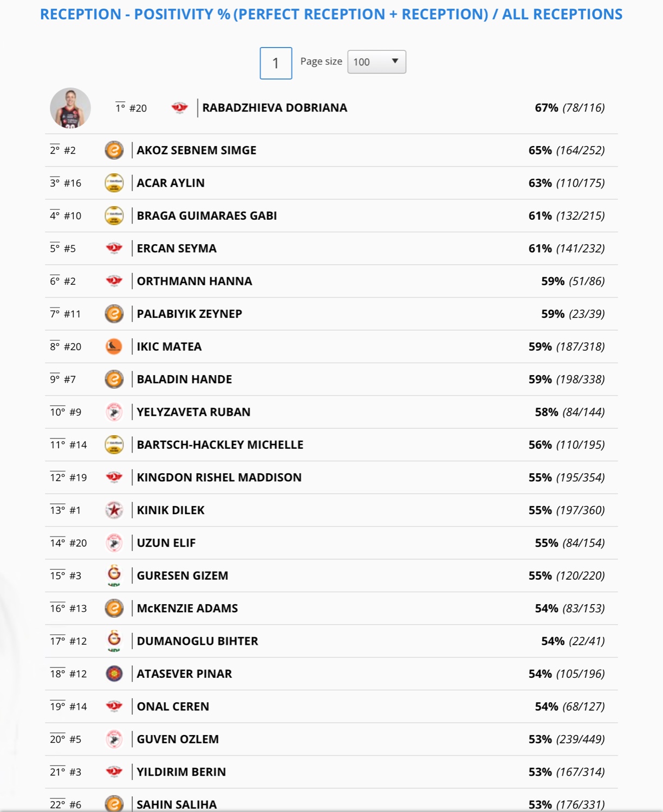Click team logo beside Dumanoglu Bihter
663x812 pixels.
point(114,641)
